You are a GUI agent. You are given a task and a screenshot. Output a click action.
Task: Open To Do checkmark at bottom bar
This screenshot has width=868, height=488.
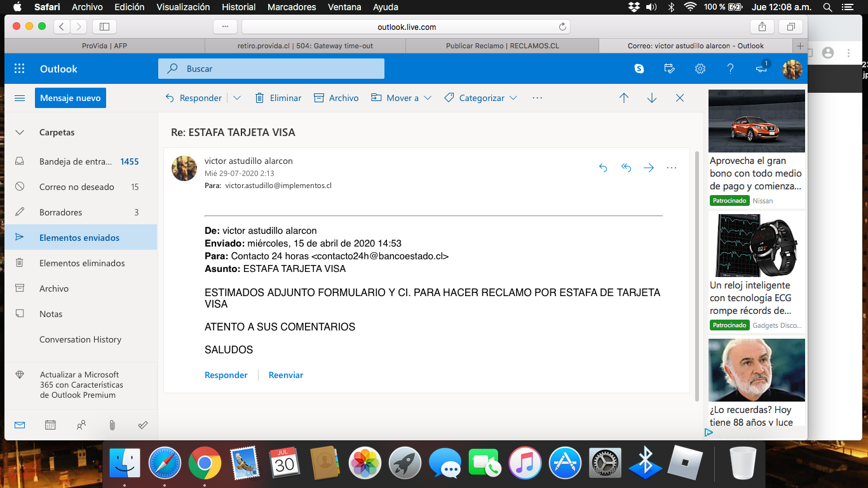[x=142, y=425]
